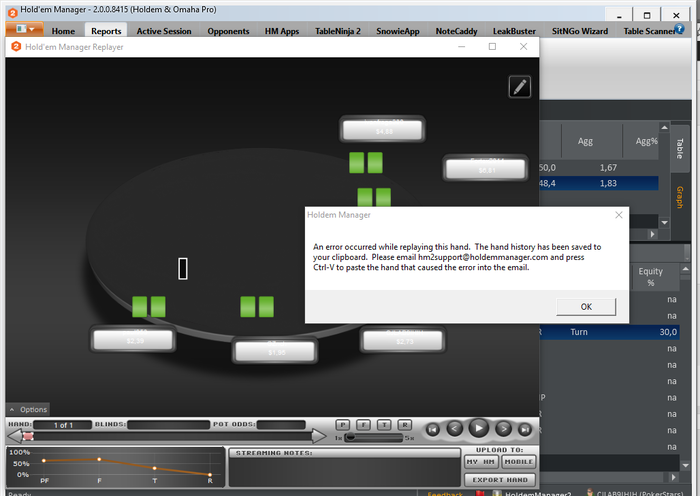The image size is (700, 496).
Task: Open the Active Session tab
Action: 164,31
